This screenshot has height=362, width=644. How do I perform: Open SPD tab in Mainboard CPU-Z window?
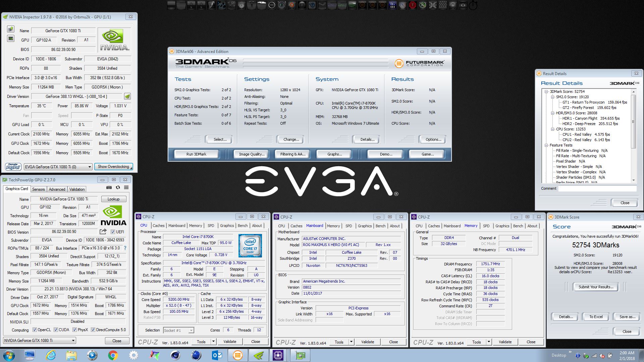pos(349,226)
